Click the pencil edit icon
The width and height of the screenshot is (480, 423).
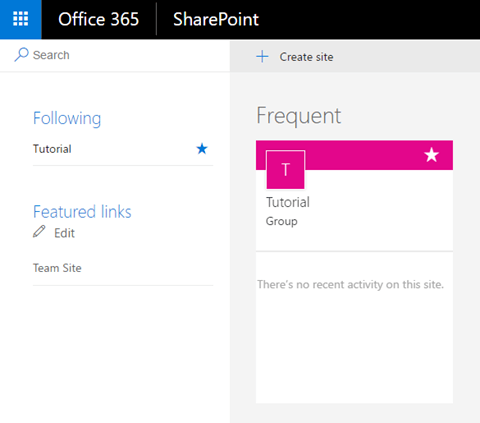(39, 232)
